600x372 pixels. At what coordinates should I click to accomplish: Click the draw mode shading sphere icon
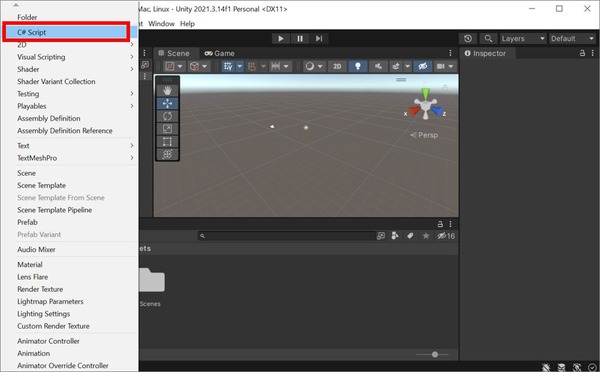pos(310,66)
